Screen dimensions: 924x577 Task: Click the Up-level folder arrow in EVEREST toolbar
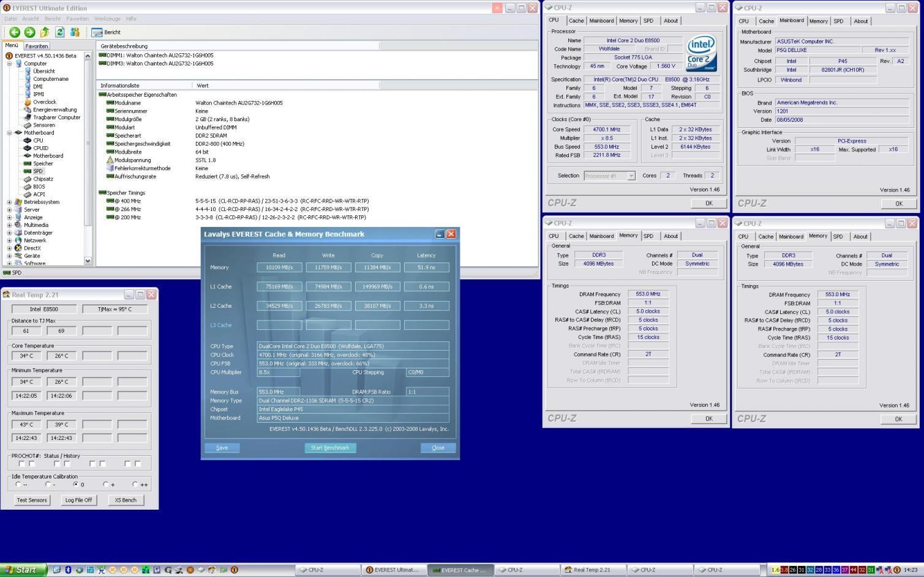click(x=45, y=32)
